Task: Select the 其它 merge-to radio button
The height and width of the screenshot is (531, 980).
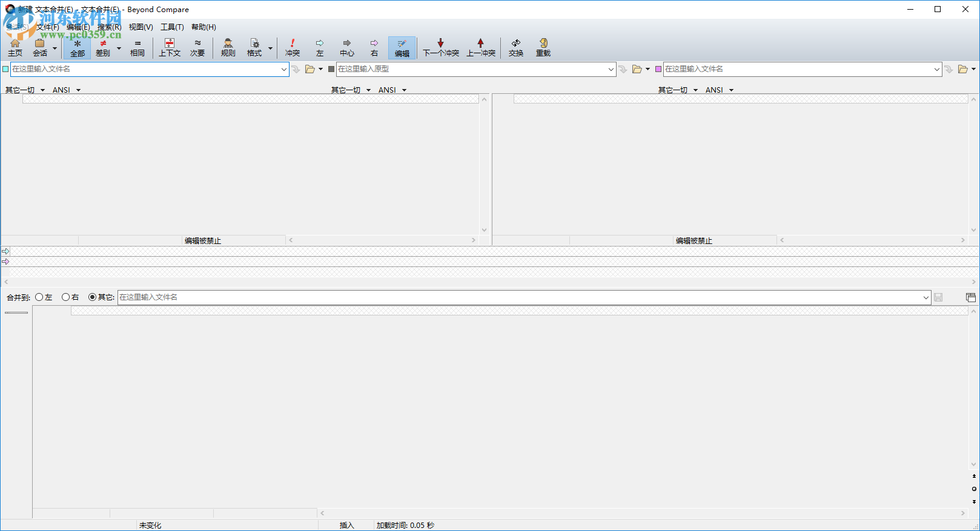Action: tap(93, 297)
